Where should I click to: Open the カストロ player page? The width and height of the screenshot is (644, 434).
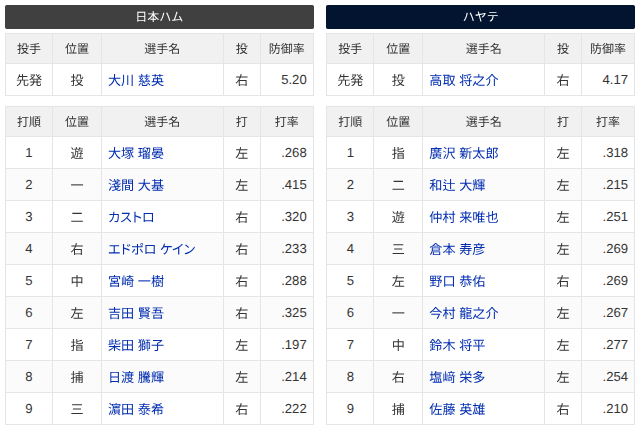pos(131,217)
